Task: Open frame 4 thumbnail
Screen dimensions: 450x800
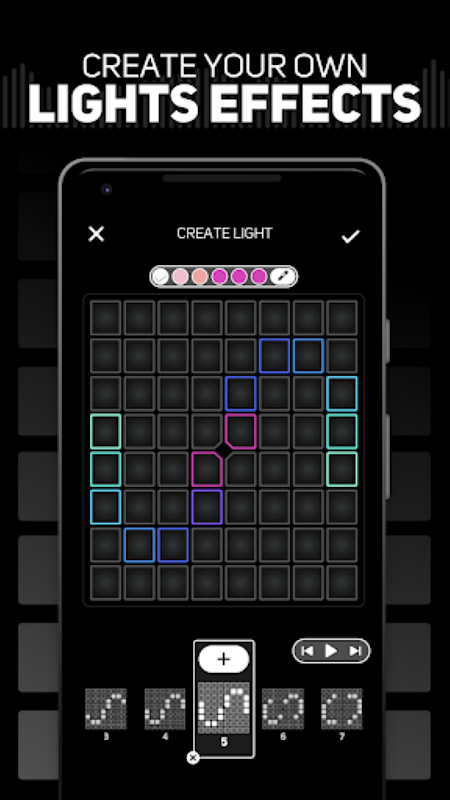Action: (165, 709)
